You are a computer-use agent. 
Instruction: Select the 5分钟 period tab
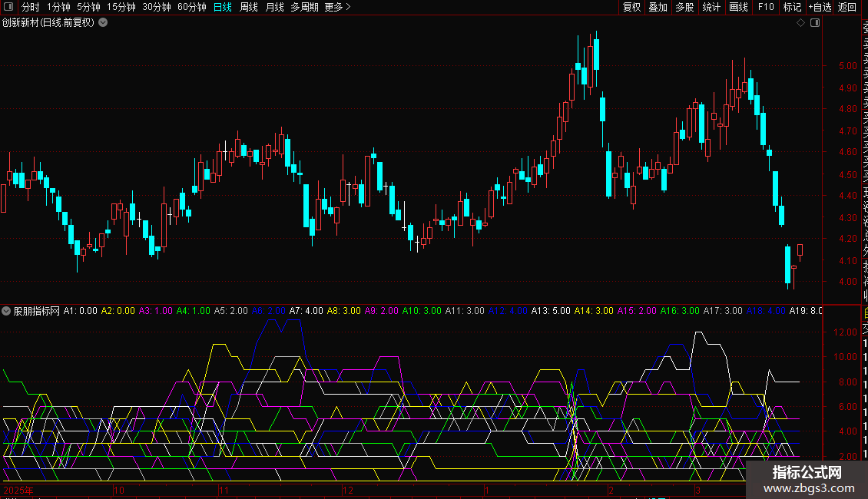(x=89, y=7)
